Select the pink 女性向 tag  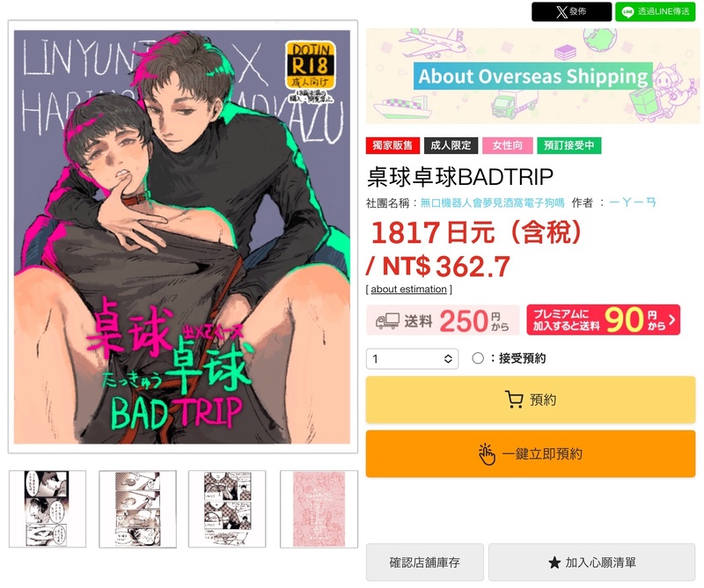pos(508,145)
